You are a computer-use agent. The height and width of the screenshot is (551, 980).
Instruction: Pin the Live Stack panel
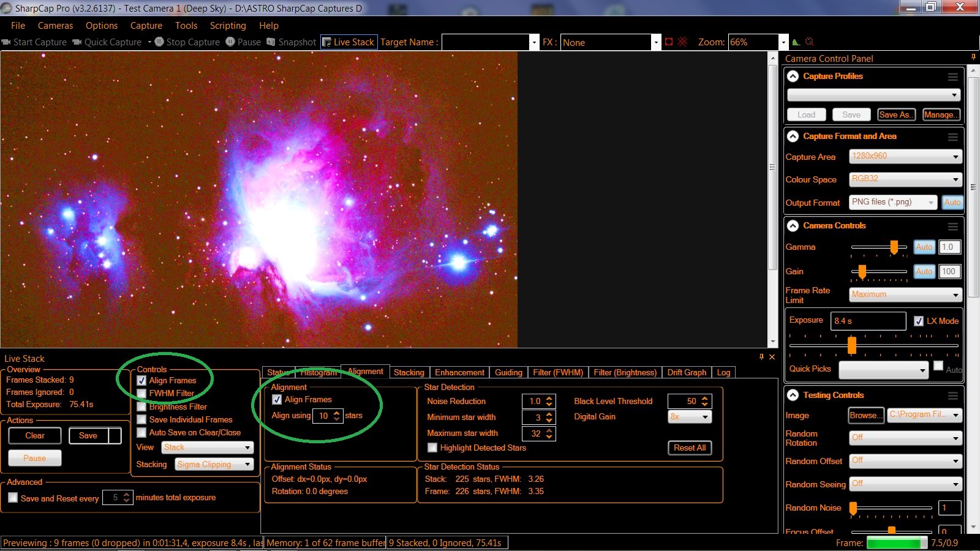point(761,357)
